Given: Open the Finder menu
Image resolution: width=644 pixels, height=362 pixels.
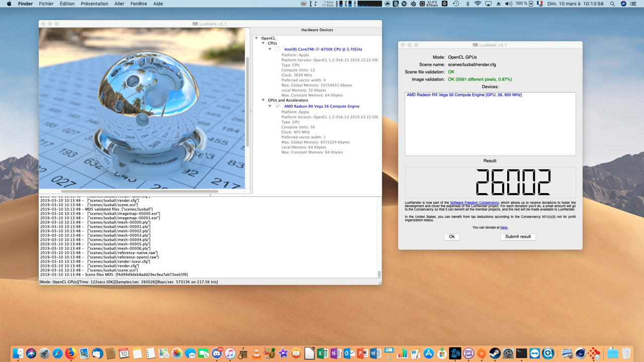Looking at the screenshot, I should click(x=25, y=4).
